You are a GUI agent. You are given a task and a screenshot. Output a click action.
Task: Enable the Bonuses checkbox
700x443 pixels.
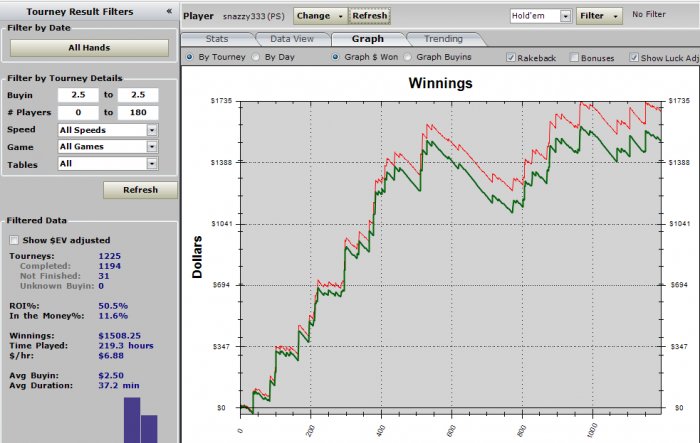tap(575, 58)
